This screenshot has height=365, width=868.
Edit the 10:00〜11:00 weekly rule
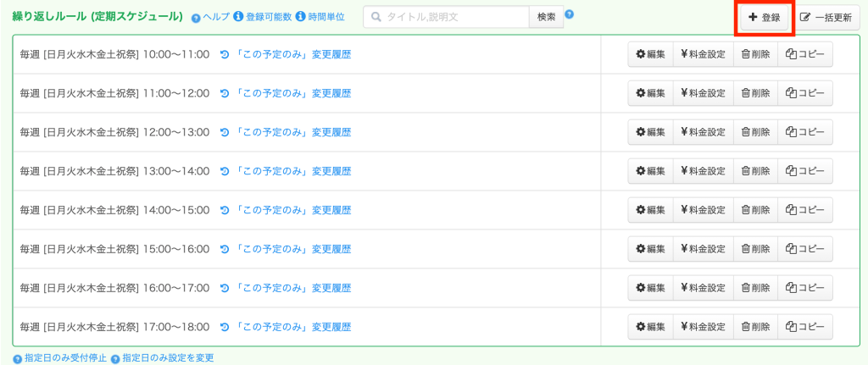pyautogui.click(x=650, y=54)
